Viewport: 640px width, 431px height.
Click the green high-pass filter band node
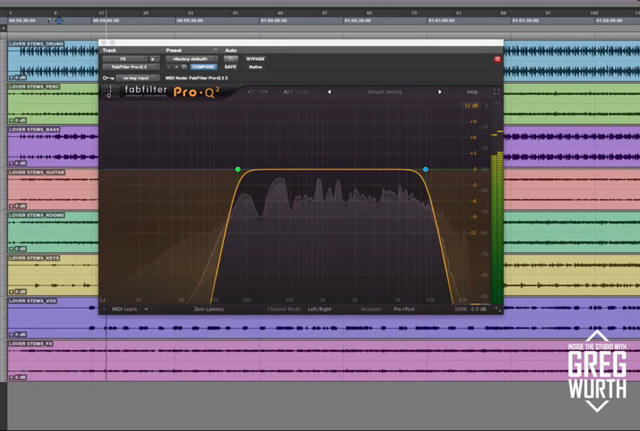[238, 169]
